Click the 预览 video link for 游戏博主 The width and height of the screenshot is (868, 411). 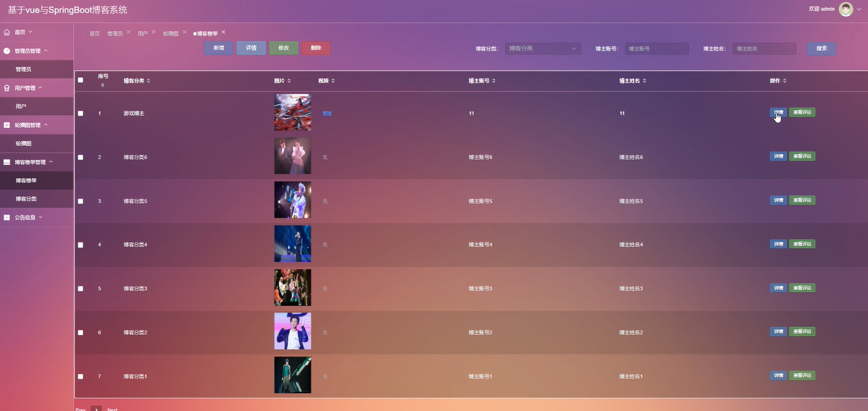point(327,113)
